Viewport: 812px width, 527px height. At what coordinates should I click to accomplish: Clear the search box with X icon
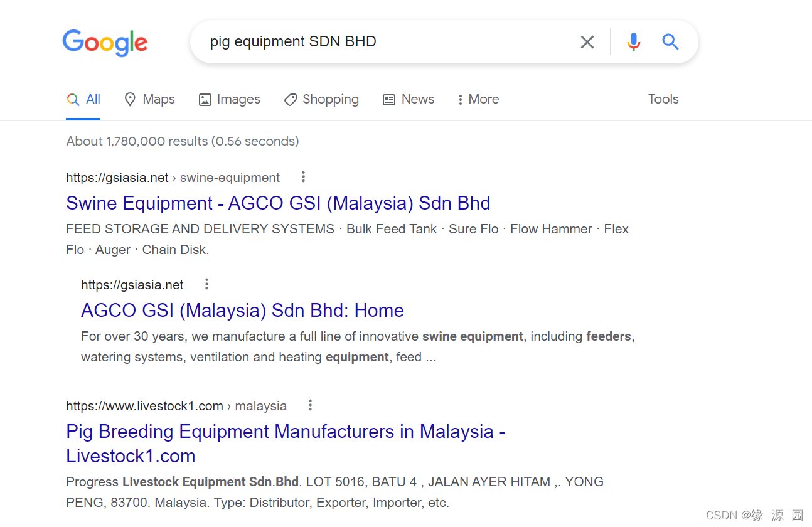(587, 42)
